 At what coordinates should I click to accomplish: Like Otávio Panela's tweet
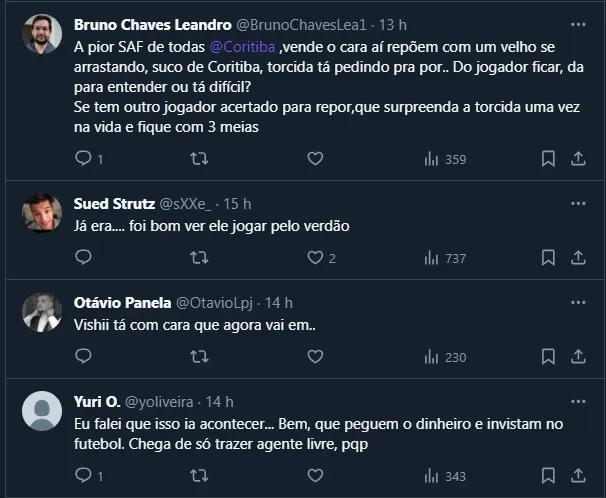[315, 357]
